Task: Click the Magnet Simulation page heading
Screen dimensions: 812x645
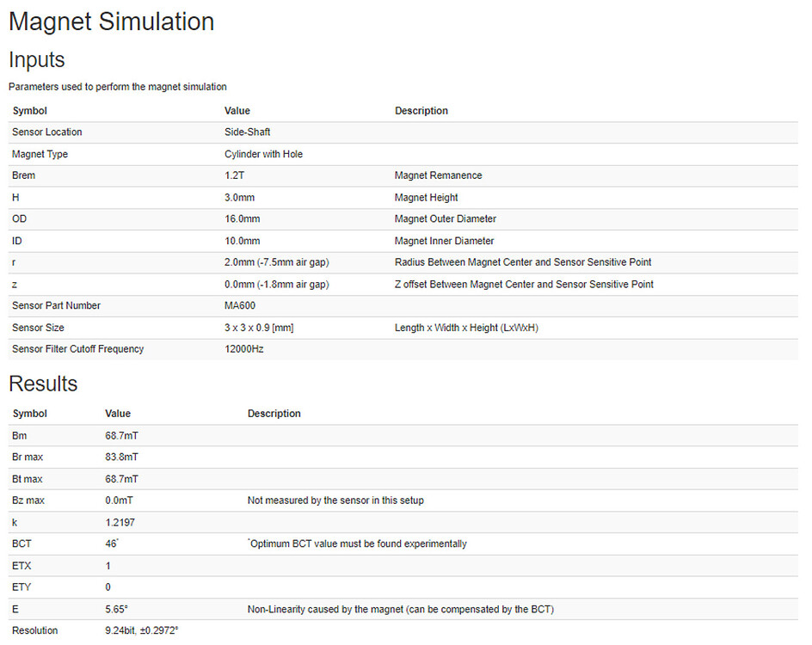Action: (x=111, y=21)
